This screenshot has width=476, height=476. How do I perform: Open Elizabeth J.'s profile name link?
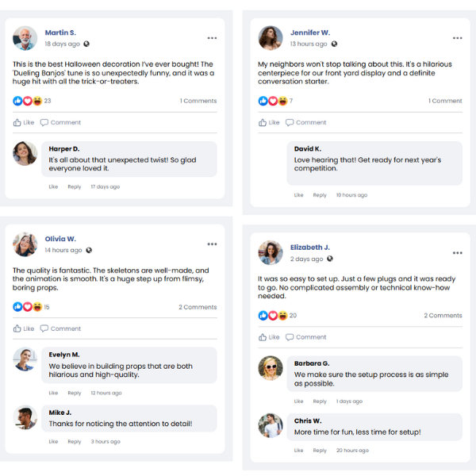pyautogui.click(x=310, y=248)
